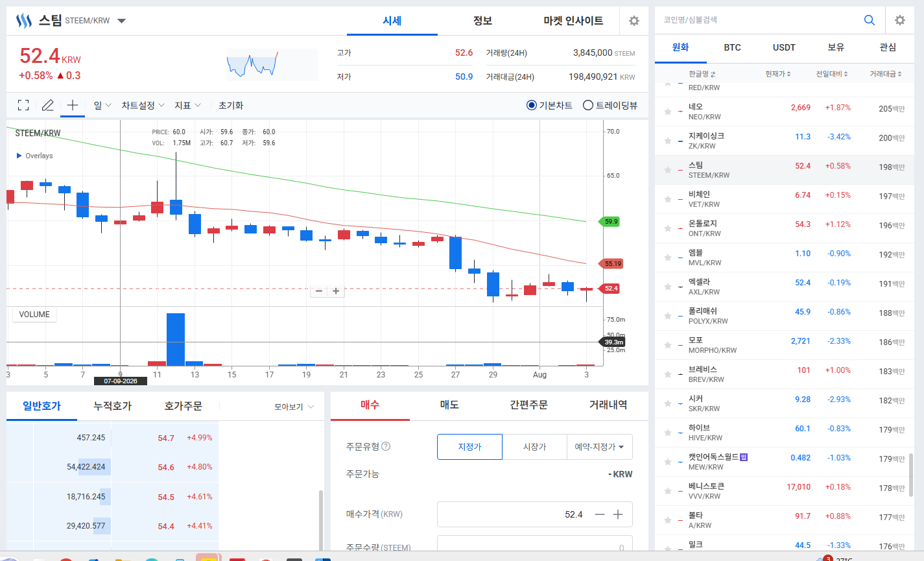Choose 시장가 market order type
924x561 pixels.
tap(534, 447)
